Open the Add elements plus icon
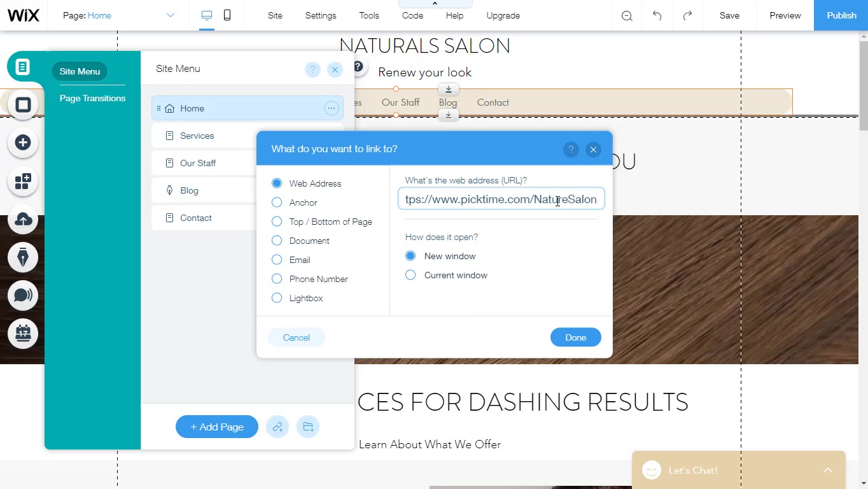 [x=23, y=143]
